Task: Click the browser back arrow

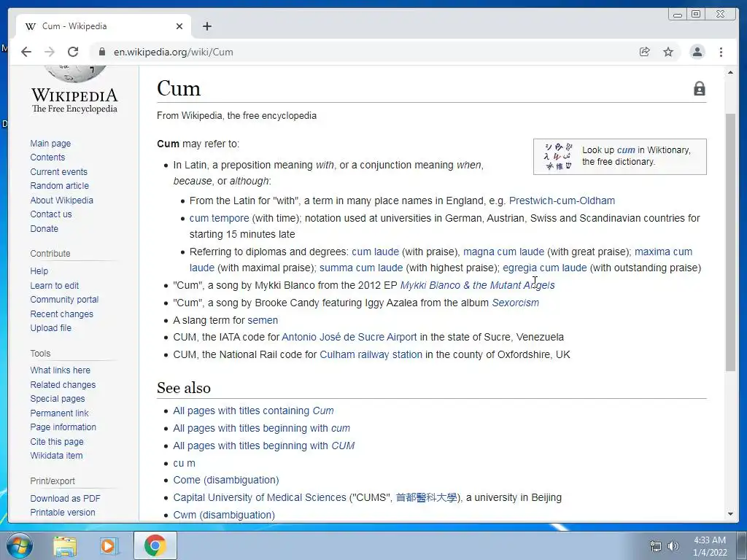Action: click(26, 52)
